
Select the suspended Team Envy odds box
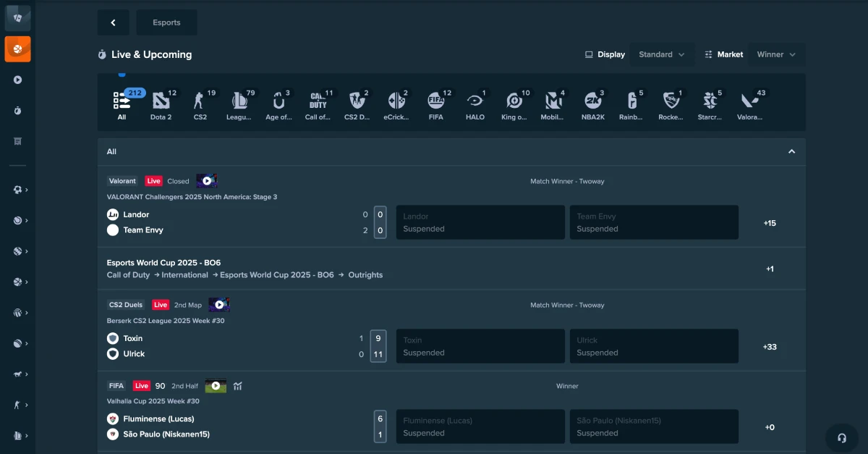654,222
